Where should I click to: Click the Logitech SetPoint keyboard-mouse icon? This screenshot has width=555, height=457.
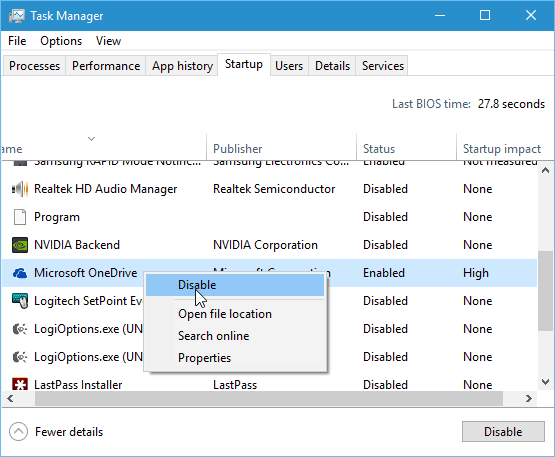click(20, 301)
